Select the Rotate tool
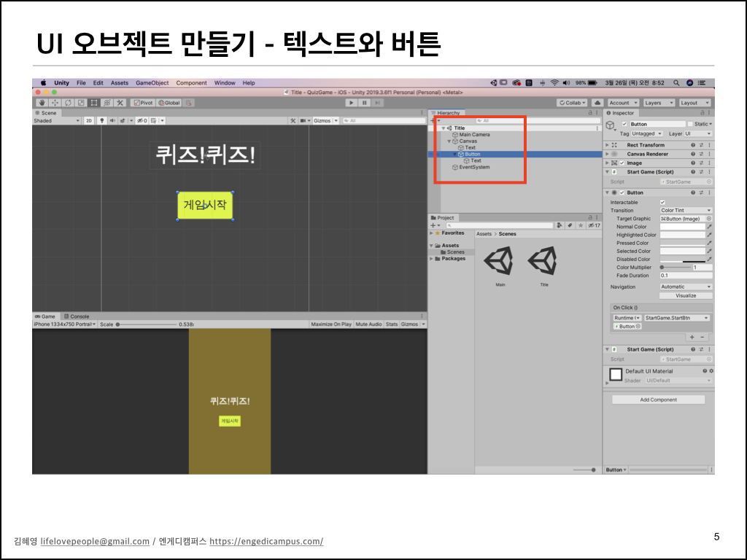The height and width of the screenshot is (560, 747). coord(68,102)
